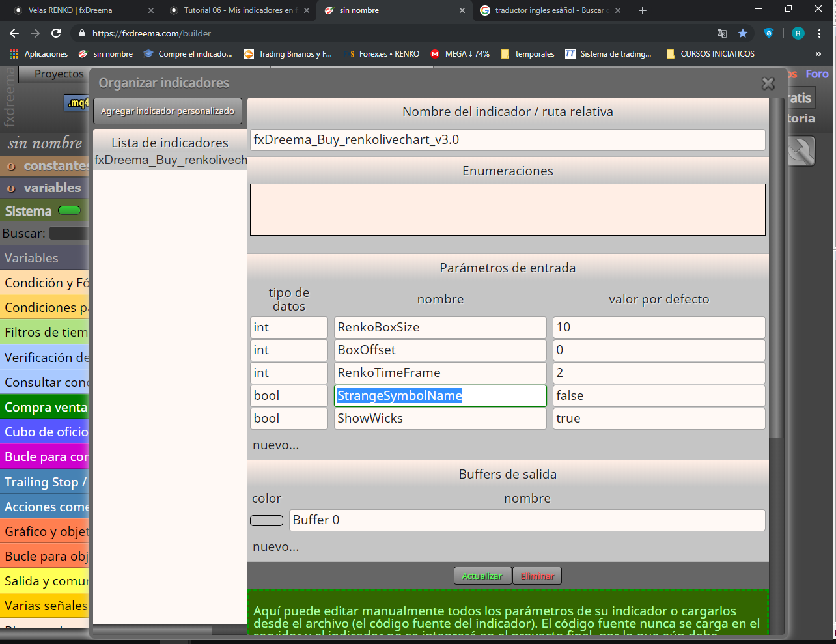Click Agregar indicador personalizado button
Viewport: 836px width, 644px height.
(x=167, y=111)
